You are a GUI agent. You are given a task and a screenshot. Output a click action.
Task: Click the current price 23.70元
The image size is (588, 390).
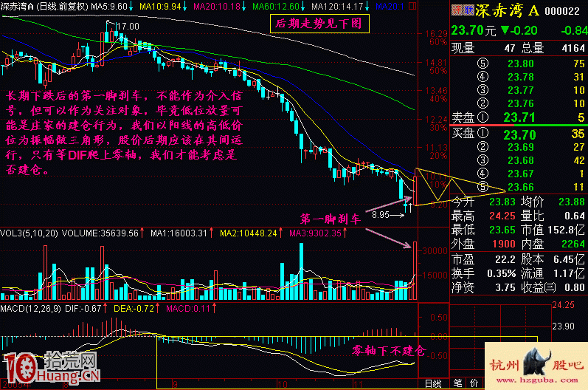(473, 30)
